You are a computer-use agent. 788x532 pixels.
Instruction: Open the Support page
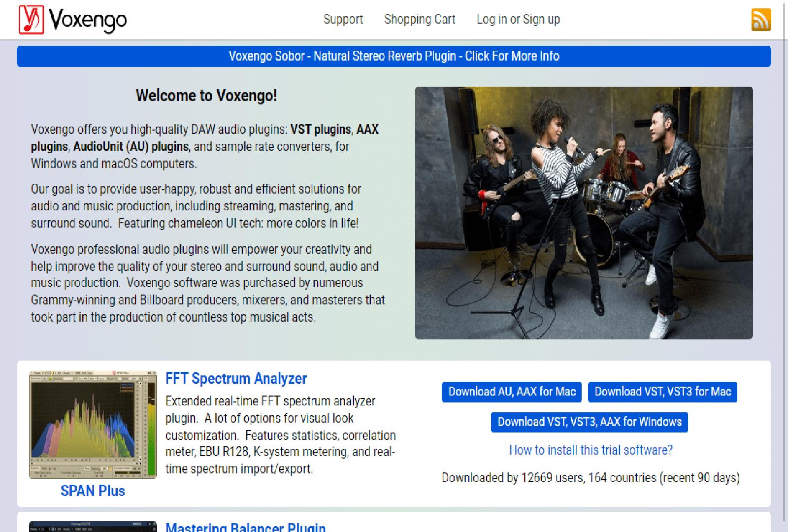point(343,19)
